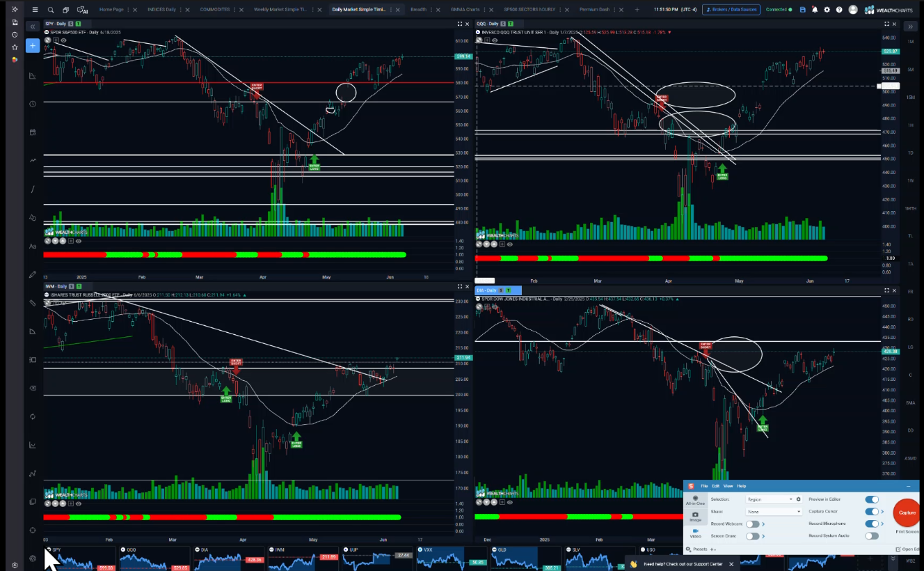
Task: Select Video capture mode in Snagit
Action: pyautogui.click(x=695, y=533)
